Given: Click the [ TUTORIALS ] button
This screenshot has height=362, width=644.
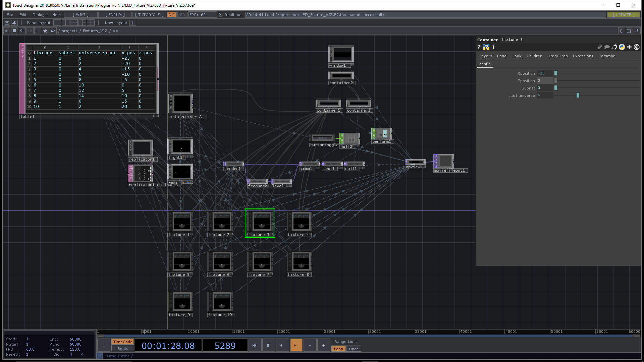Looking at the screenshot, I should coord(149,15).
